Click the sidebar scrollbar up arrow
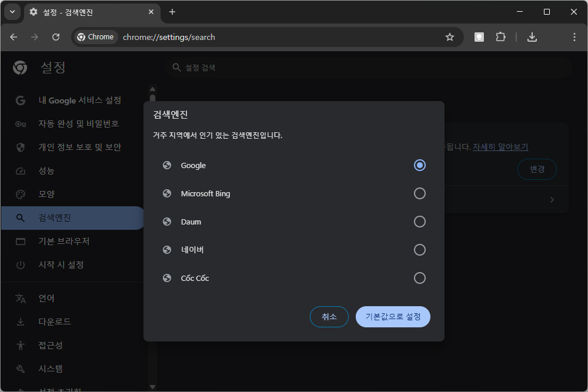The image size is (588, 392). [x=152, y=89]
